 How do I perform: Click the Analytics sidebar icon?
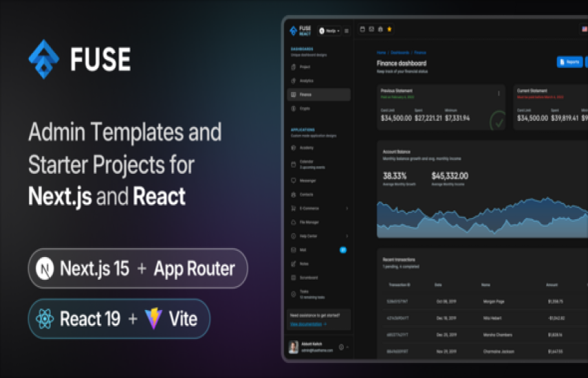click(x=293, y=81)
